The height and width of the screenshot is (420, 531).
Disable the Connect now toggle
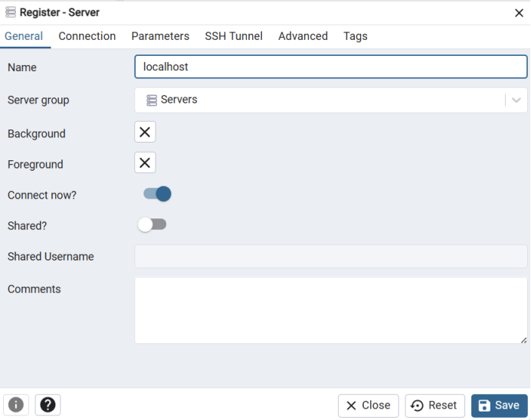(157, 194)
